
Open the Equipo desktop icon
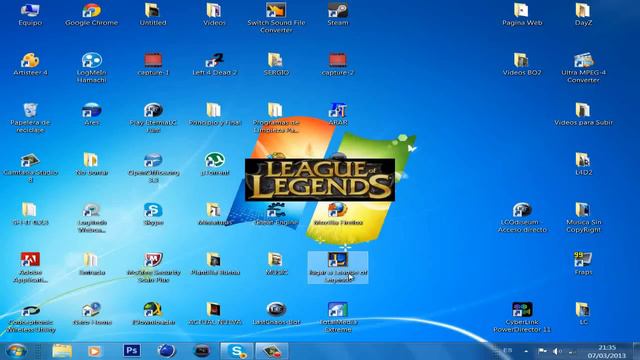point(30,15)
